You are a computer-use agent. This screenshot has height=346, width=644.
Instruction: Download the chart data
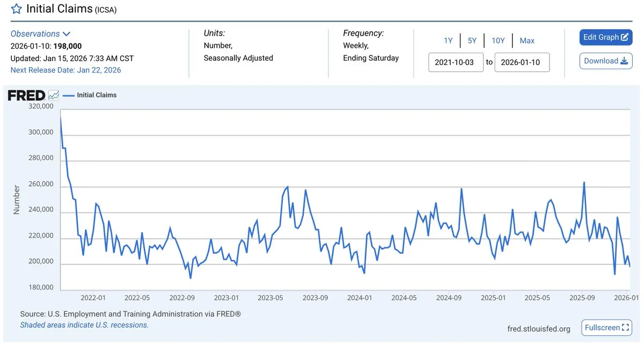[x=606, y=61]
